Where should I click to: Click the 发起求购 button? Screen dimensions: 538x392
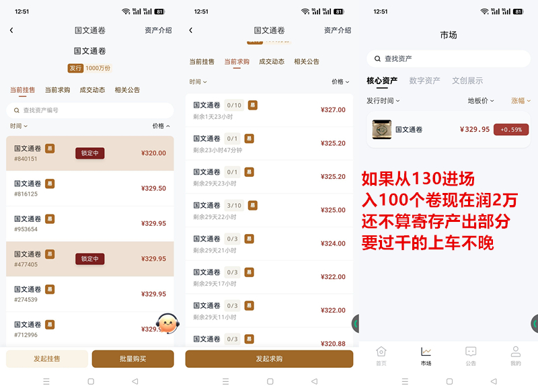click(270, 359)
